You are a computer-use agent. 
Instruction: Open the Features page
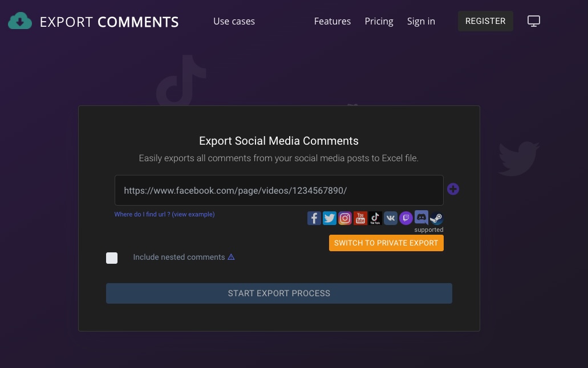point(332,21)
